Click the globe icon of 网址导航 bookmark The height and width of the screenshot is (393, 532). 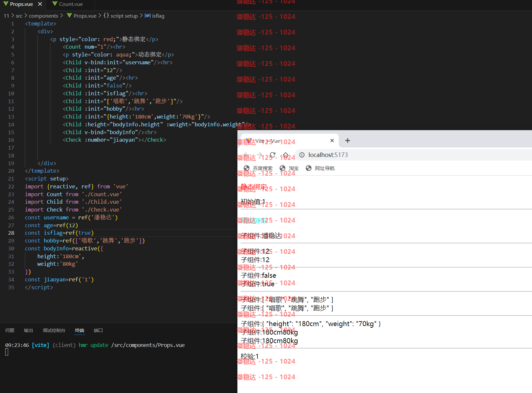point(309,168)
